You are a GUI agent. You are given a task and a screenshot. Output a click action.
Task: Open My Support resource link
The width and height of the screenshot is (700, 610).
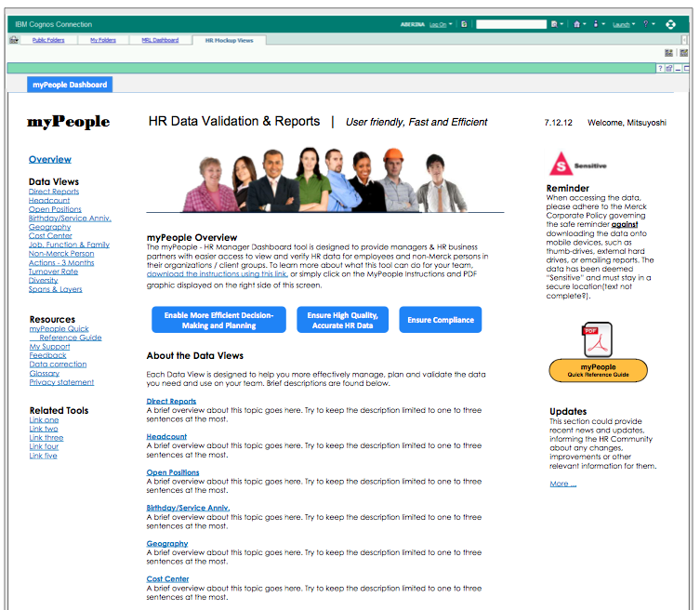[49, 347]
